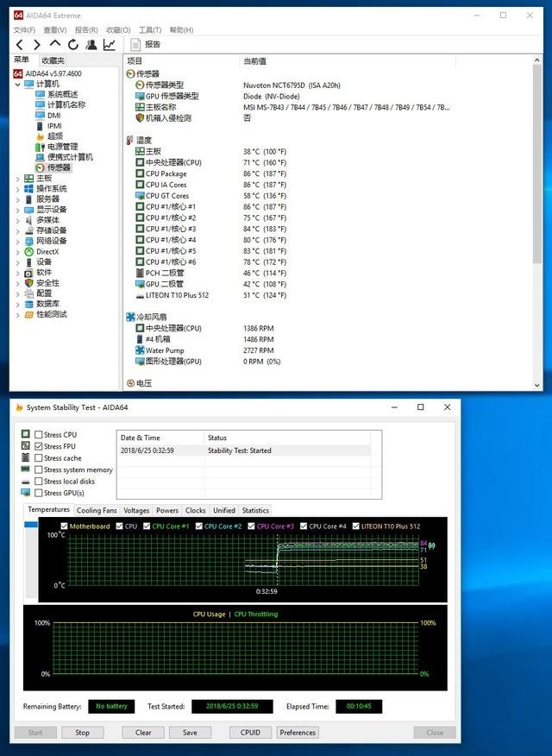Select the 传感器 sensor tree entry
This screenshot has height=756, width=552.
59,167
